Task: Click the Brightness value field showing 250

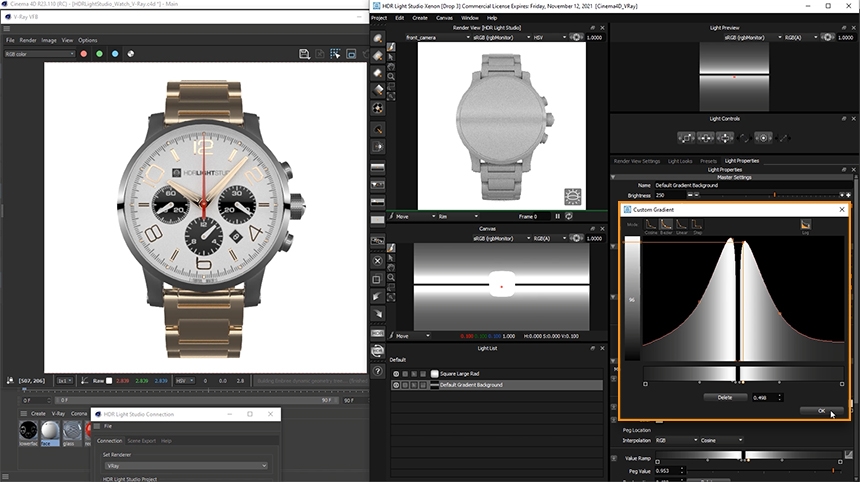Action: (x=669, y=195)
